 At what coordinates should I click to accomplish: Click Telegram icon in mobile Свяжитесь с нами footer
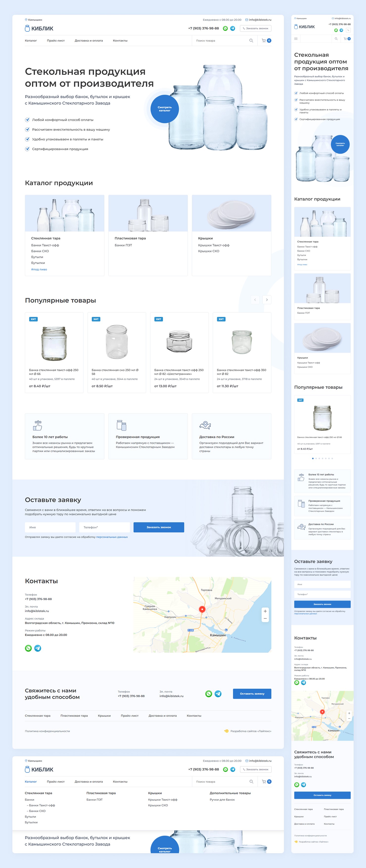point(303,785)
